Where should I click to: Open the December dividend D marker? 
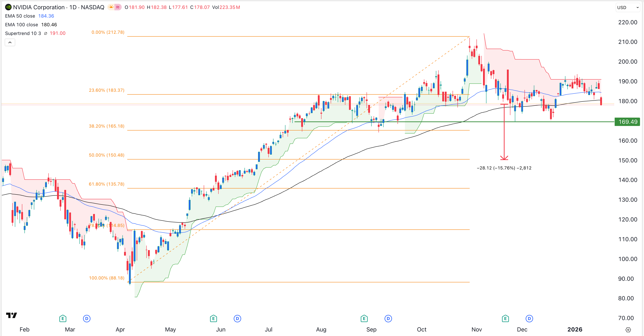(x=529, y=318)
